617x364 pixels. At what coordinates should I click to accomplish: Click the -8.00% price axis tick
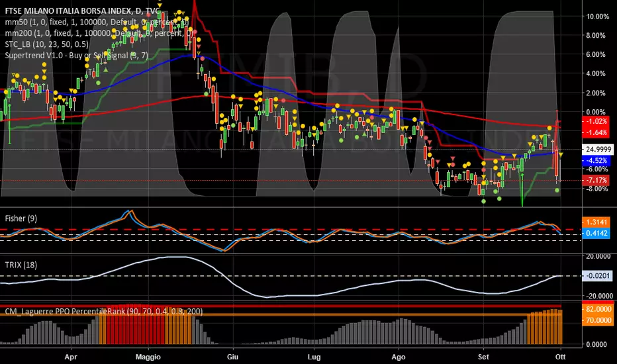(597, 189)
